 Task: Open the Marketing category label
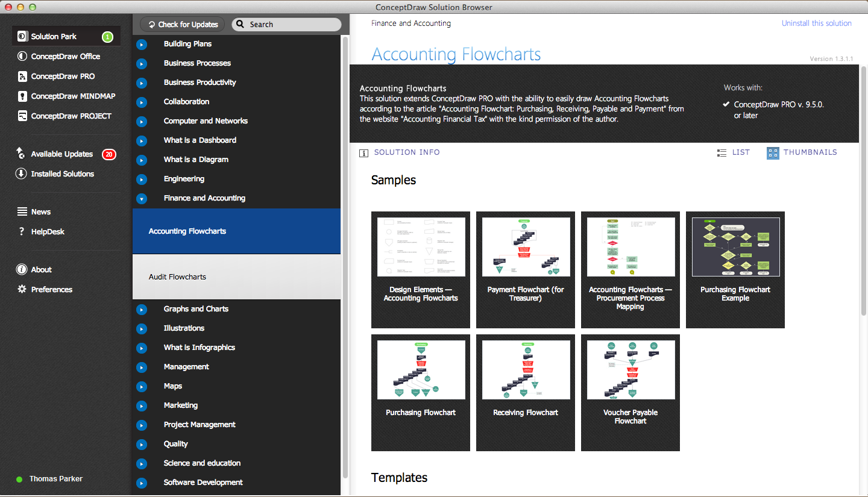pyautogui.click(x=180, y=405)
